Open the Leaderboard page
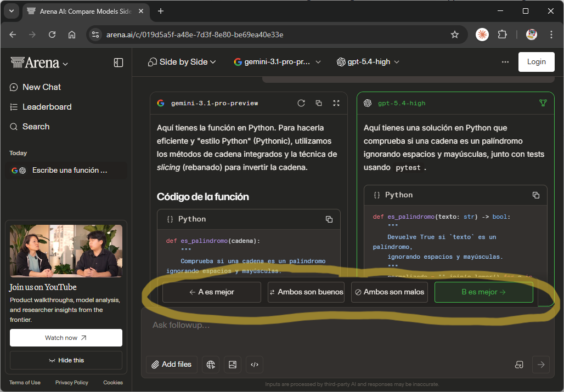The image size is (564, 392). point(40,107)
